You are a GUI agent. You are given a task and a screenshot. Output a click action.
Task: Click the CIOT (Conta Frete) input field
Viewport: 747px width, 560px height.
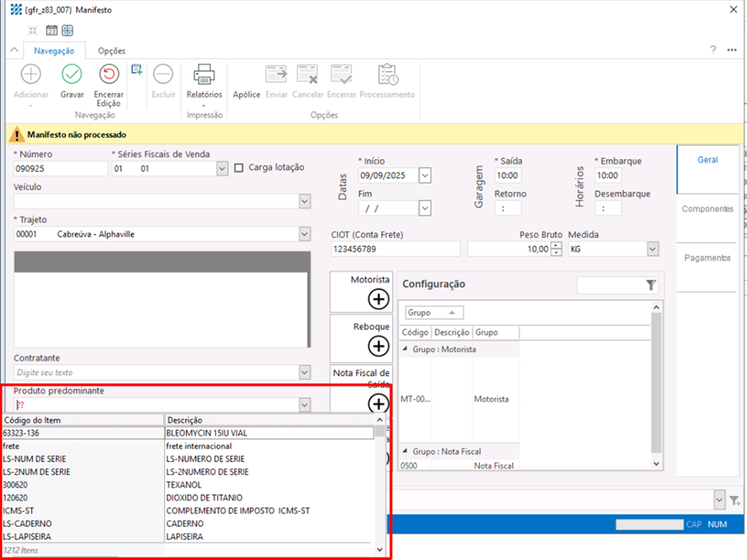[395, 249]
